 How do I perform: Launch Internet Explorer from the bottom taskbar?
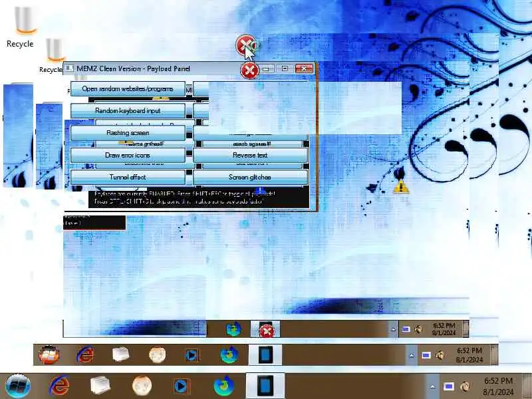[x=60, y=386]
